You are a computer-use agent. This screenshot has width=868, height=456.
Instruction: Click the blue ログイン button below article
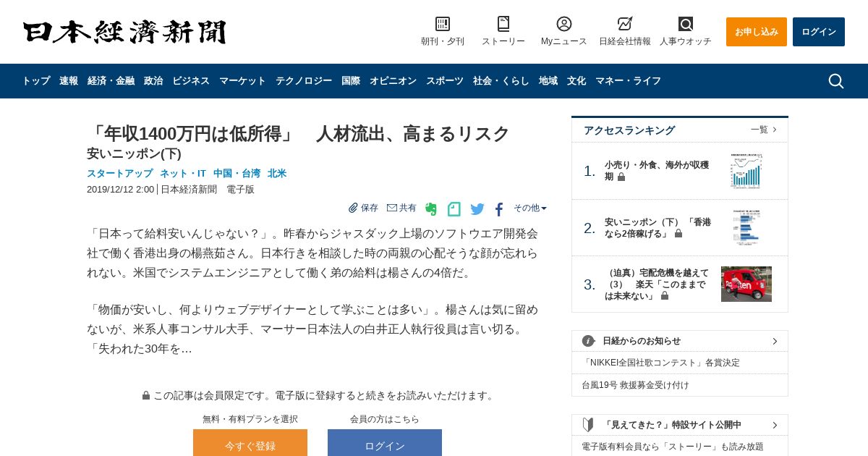pos(385,443)
